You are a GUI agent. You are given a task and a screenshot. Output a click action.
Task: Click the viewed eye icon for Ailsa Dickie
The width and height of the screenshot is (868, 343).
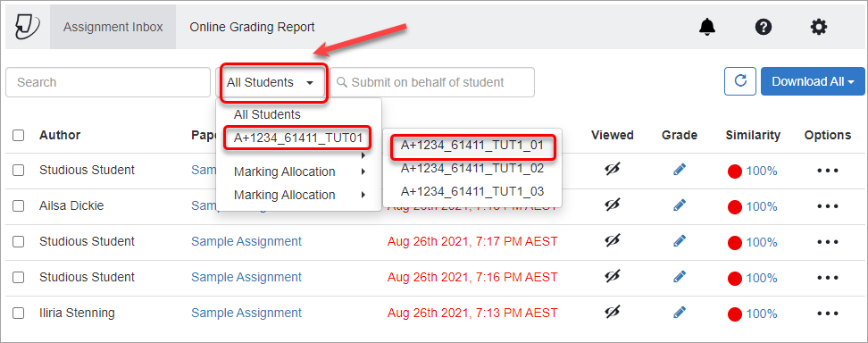click(613, 205)
